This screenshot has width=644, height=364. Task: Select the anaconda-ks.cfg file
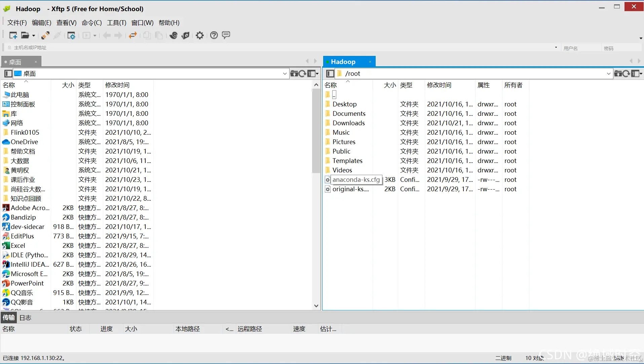(x=356, y=180)
